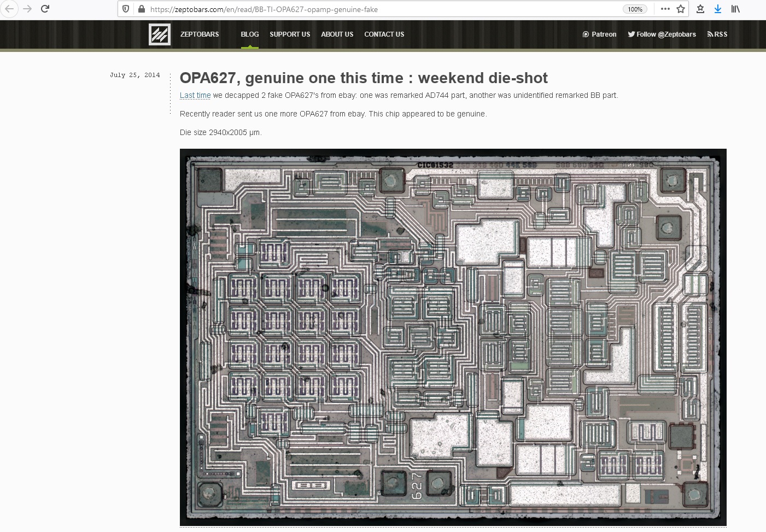Open the ABOUT US page
766x532 pixels.
pyautogui.click(x=337, y=34)
